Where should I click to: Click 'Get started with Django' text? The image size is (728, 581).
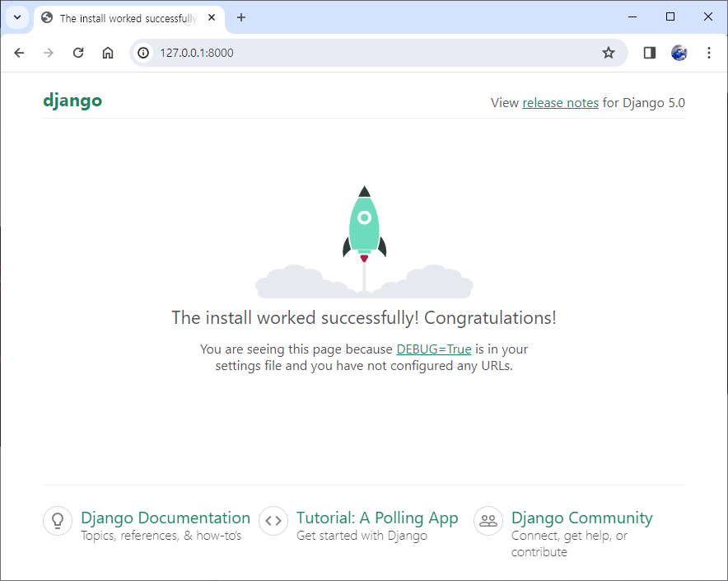362,536
